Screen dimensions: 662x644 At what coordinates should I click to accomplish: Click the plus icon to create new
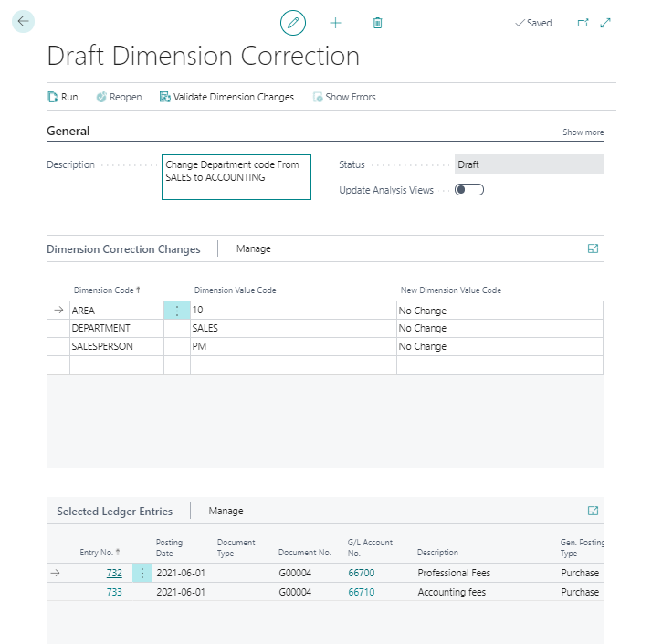pyautogui.click(x=335, y=23)
